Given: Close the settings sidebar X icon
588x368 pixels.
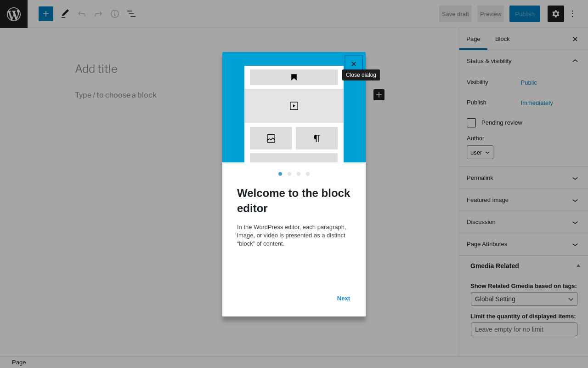Looking at the screenshot, I should 575,39.
